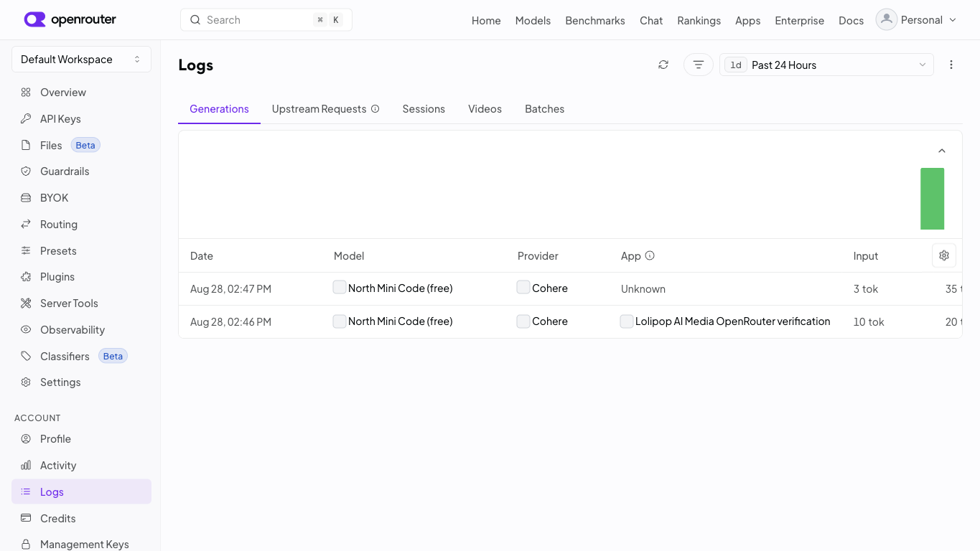
Task: Go to Home in top navigation
Action: pos(486,20)
